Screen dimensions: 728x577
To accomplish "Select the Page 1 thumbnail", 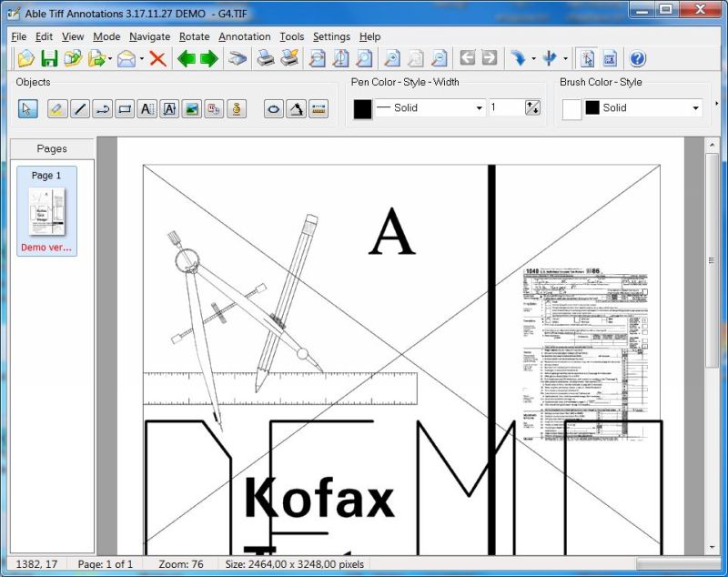I will [x=47, y=211].
